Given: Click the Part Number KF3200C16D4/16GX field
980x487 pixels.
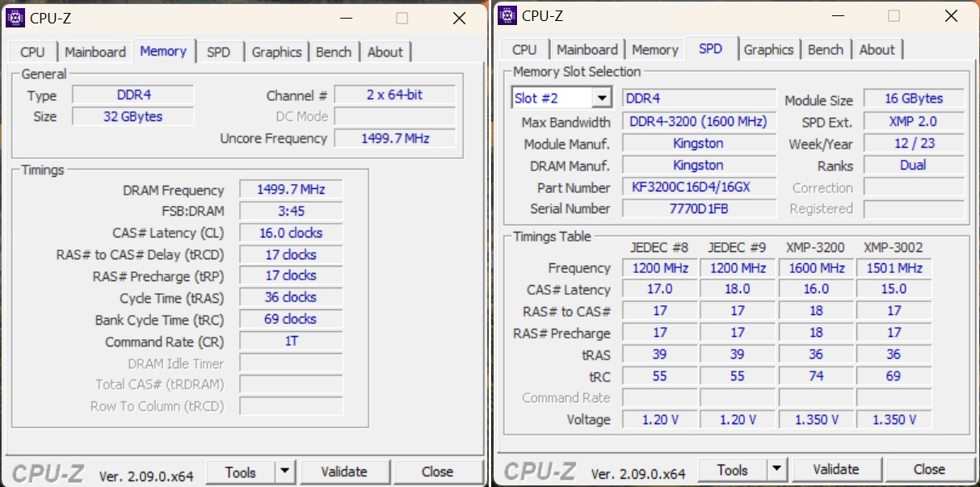Looking at the screenshot, I should (x=699, y=187).
